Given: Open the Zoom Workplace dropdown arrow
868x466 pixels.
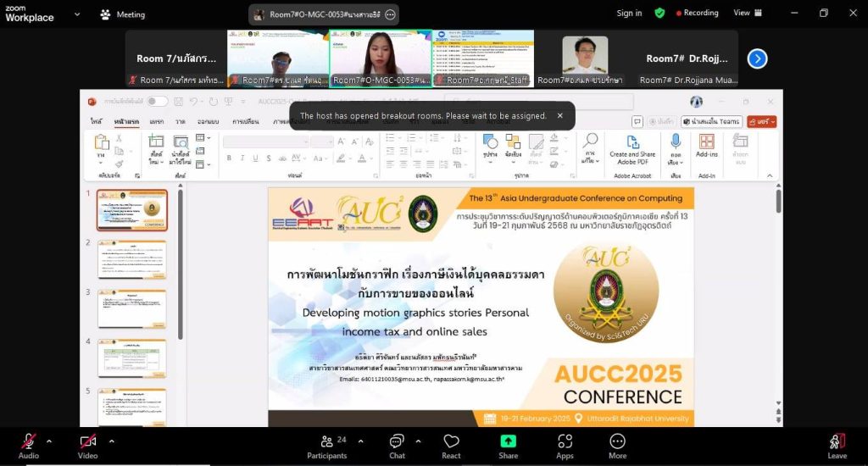Looking at the screenshot, I should [x=77, y=14].
